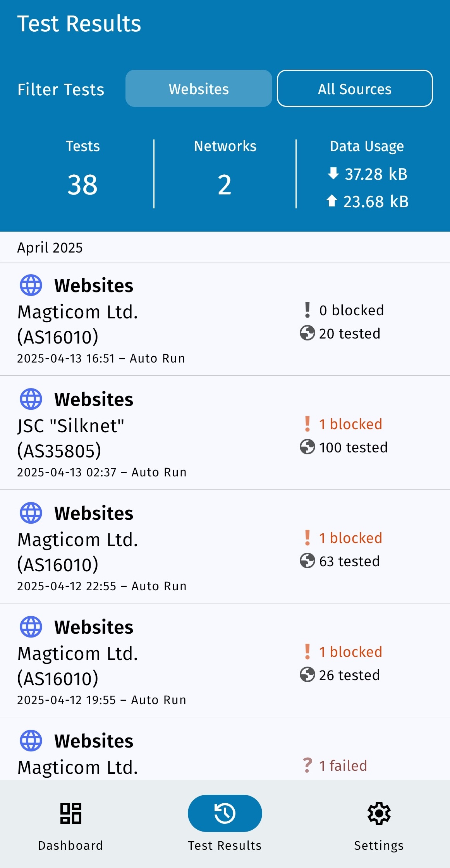
Task: Open the All Sources filter dropdown
Action: [355, 89]
